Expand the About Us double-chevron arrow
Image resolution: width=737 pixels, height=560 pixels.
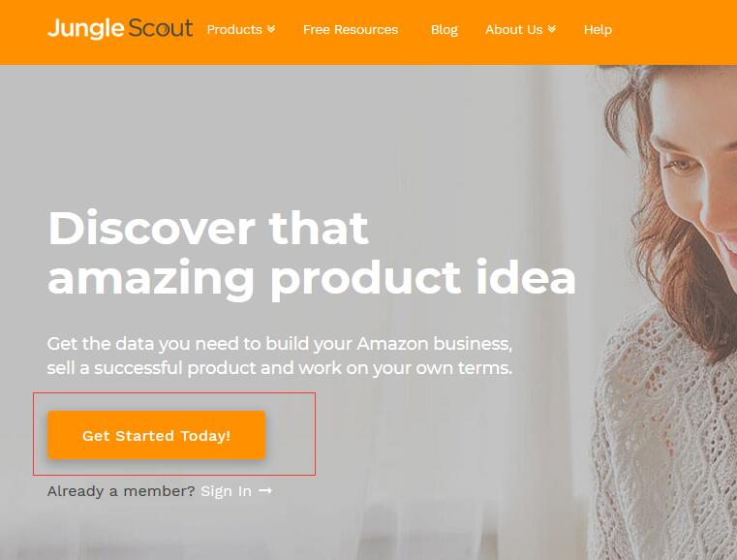tap(552, 29)
